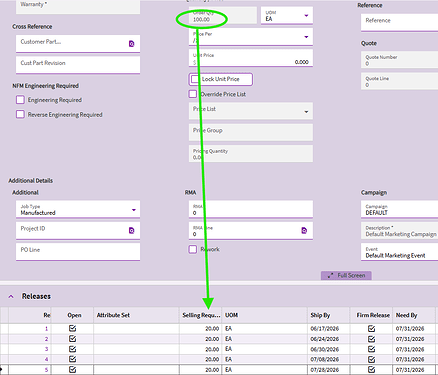The width and height of the screenshot is (438, 375).
Task: Open Project ID search icon
Action: pos(131,230)
